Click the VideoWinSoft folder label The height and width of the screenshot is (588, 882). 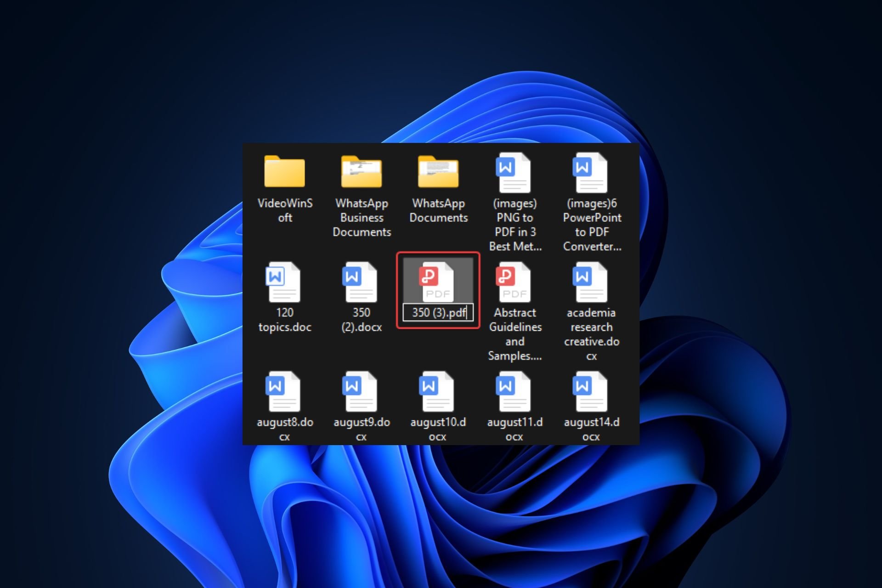tap(285, 210)
